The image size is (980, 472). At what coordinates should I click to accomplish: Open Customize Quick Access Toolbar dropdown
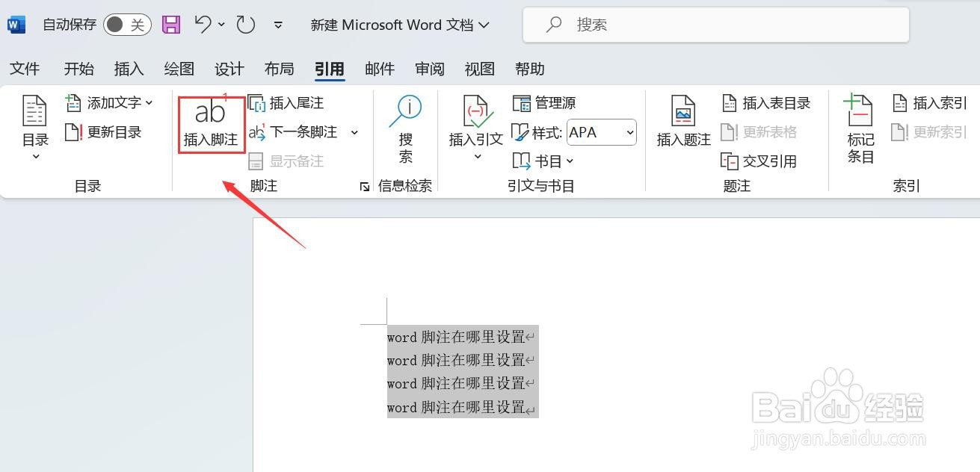click(x=278, y=25)
